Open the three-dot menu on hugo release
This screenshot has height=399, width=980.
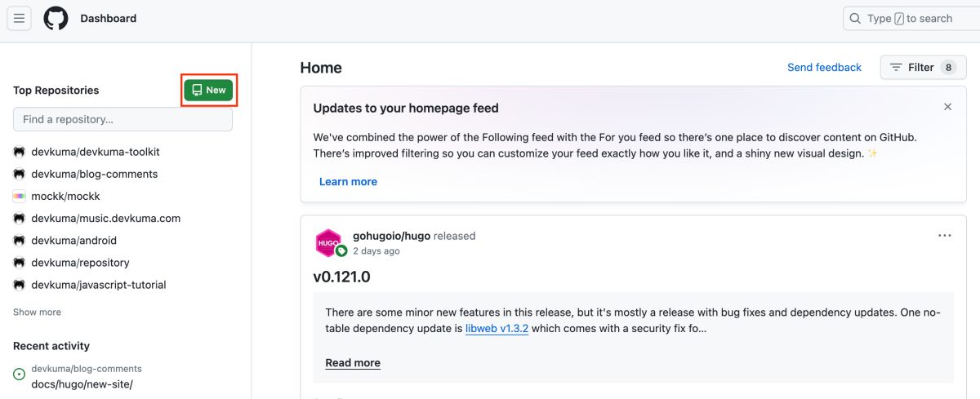coord(944,236)
